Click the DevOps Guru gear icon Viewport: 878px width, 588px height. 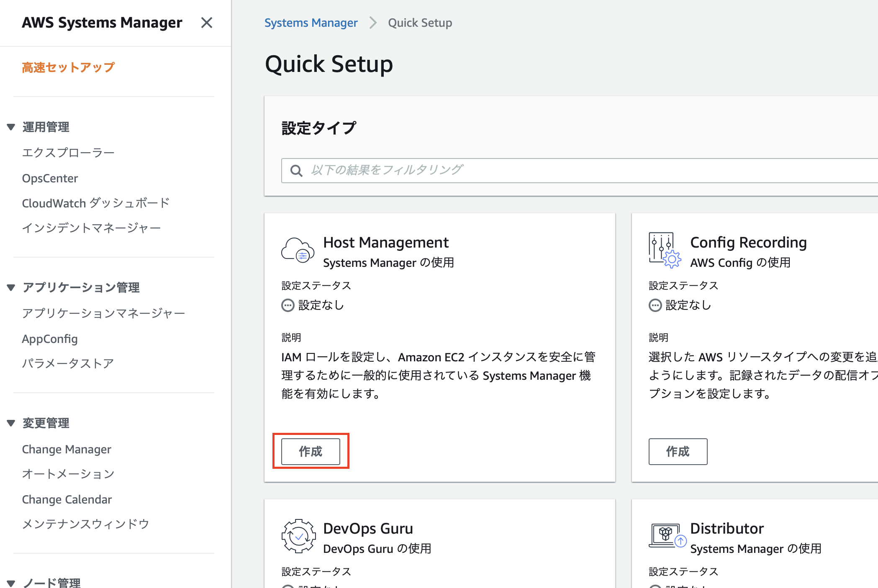(x=298, y=536)
